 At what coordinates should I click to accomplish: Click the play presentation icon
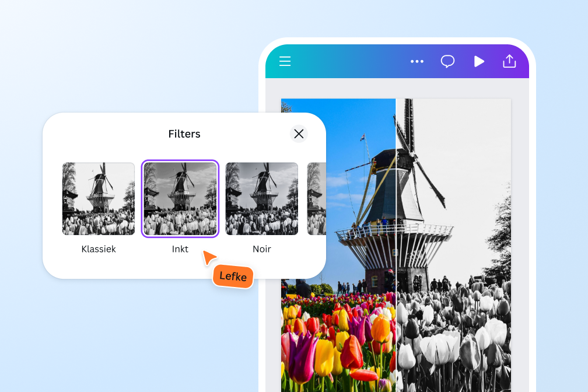479,61
